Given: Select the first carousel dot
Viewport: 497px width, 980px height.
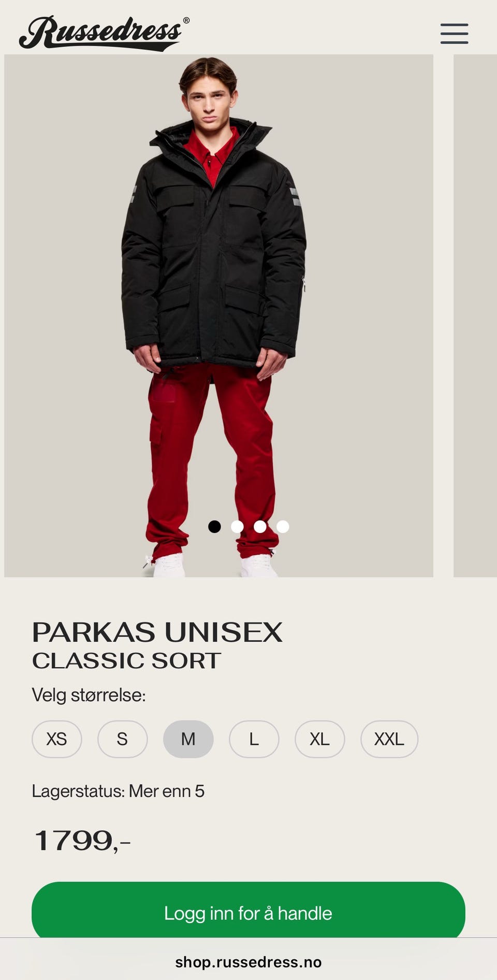Looking at the screenshot, I should tap(214, 526).
